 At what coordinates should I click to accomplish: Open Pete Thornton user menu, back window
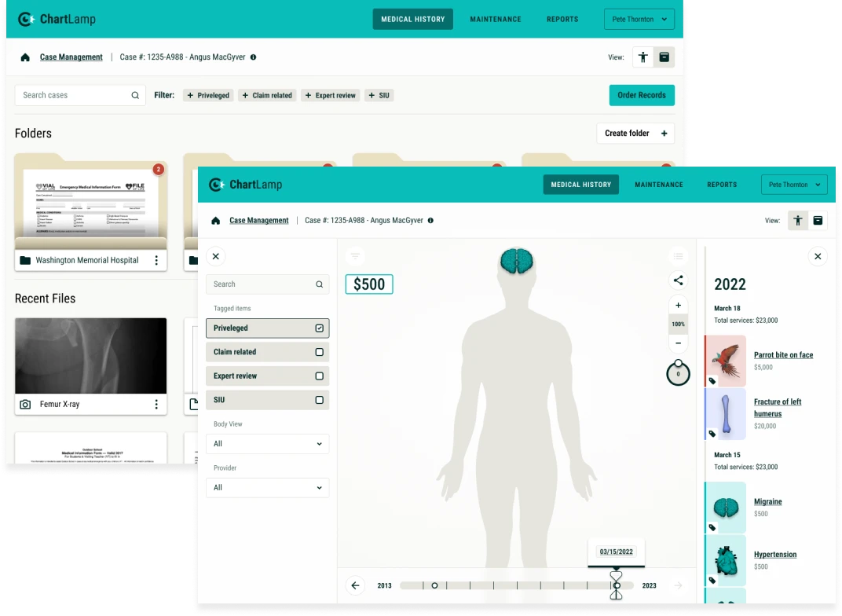pyautogui.click(x=639, y=20)
